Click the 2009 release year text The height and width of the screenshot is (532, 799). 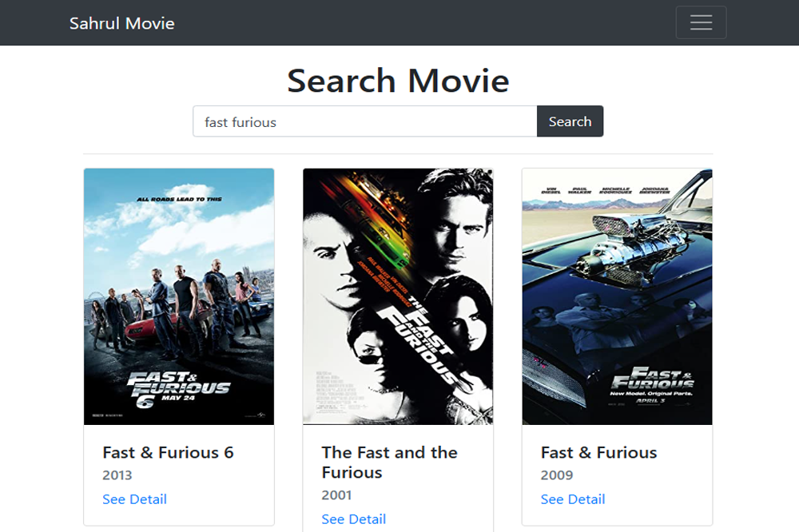click(x=556, y=475)
